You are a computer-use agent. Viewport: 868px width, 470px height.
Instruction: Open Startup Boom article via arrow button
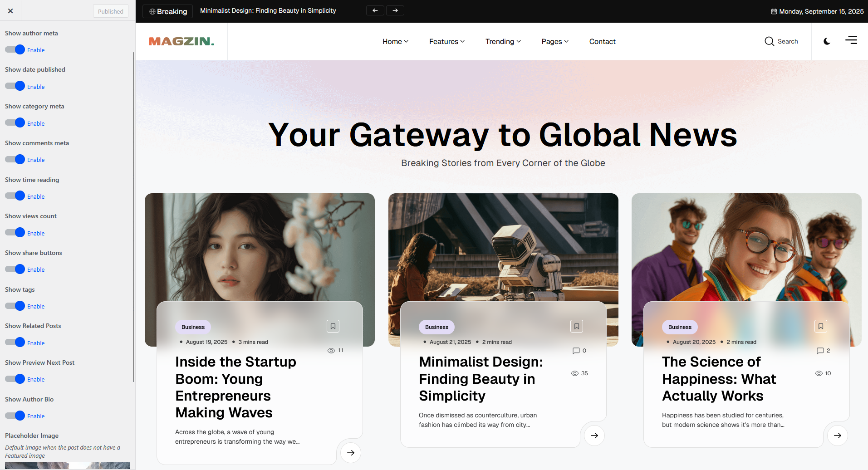(351, 452)
